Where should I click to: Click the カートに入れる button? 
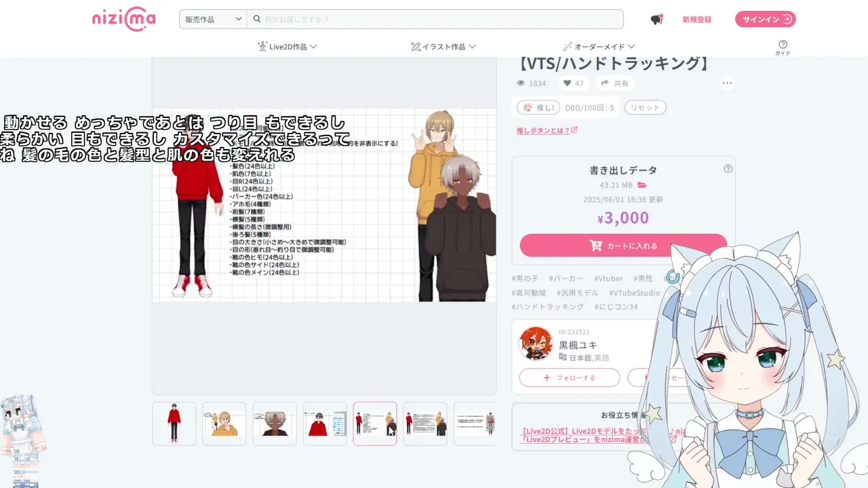(623, 245)
